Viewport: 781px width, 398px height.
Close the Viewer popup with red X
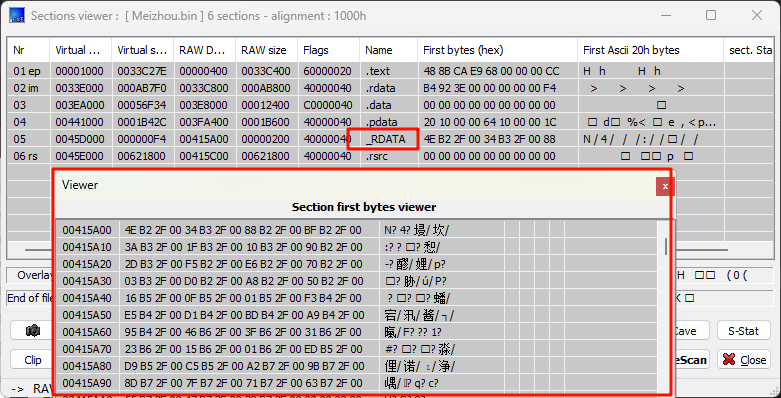664,187
